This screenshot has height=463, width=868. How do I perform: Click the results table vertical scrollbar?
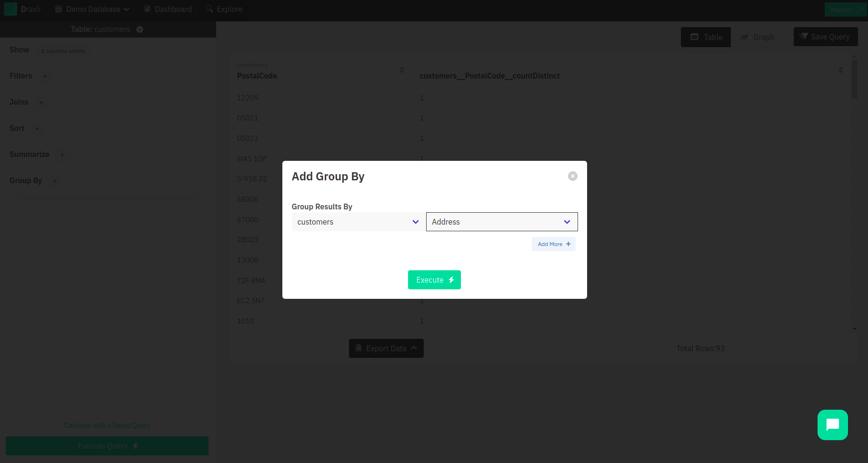coord(854,79)
